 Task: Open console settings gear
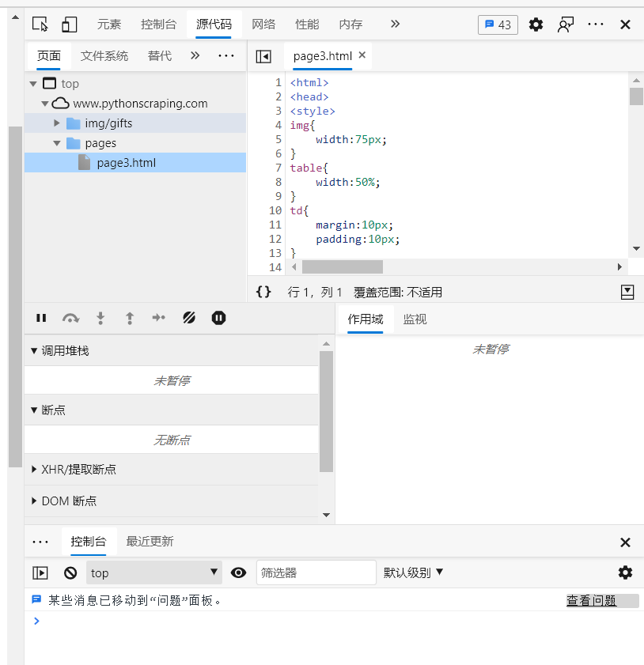[x=625, y=572]
